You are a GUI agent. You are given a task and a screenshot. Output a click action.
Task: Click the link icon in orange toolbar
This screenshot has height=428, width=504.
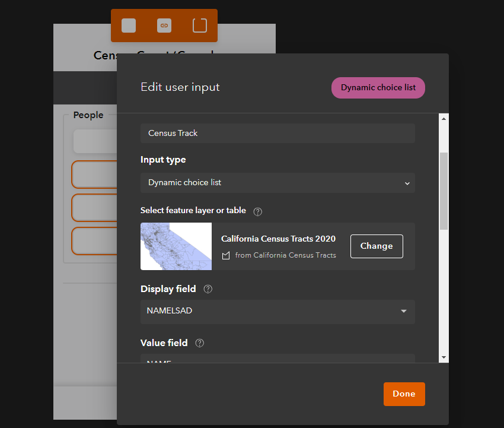[164, 26]
